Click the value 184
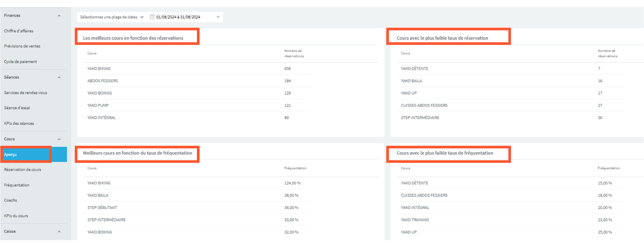This screenshot has height=244, width=644. pyautogui.click(x=288, y=81)
